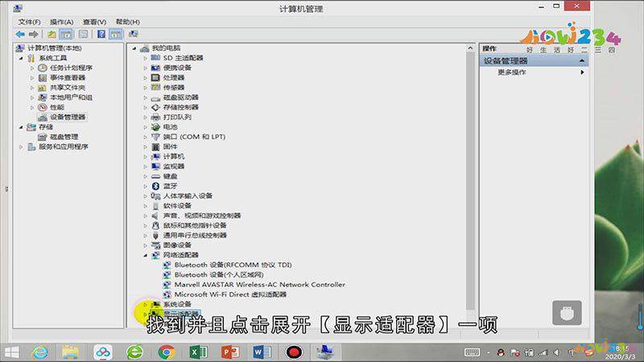Click the processor icon beside 处理器
Screen dimensions: 644x362
pyautogui.click(x=155, y=77)
